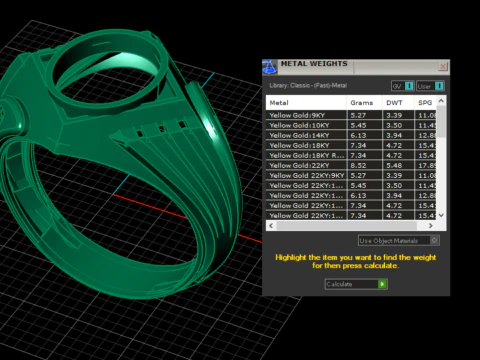
Task: Sort by the SPG column header
Action: [x=425, y=103]
